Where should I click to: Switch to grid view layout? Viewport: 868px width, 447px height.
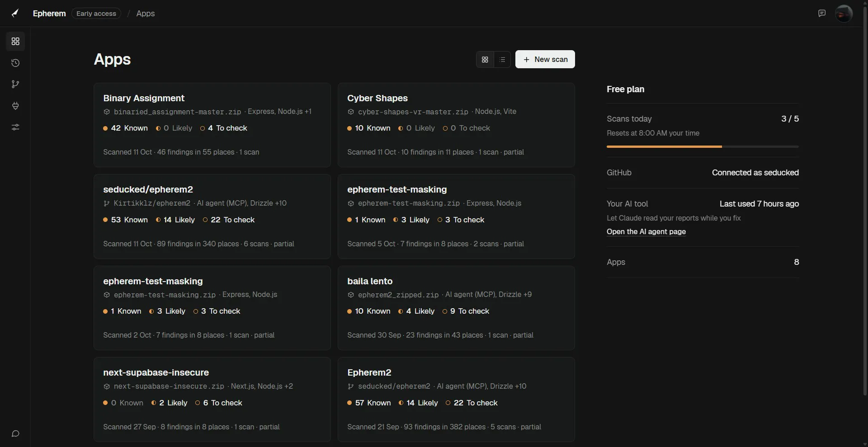coord(485,59)
